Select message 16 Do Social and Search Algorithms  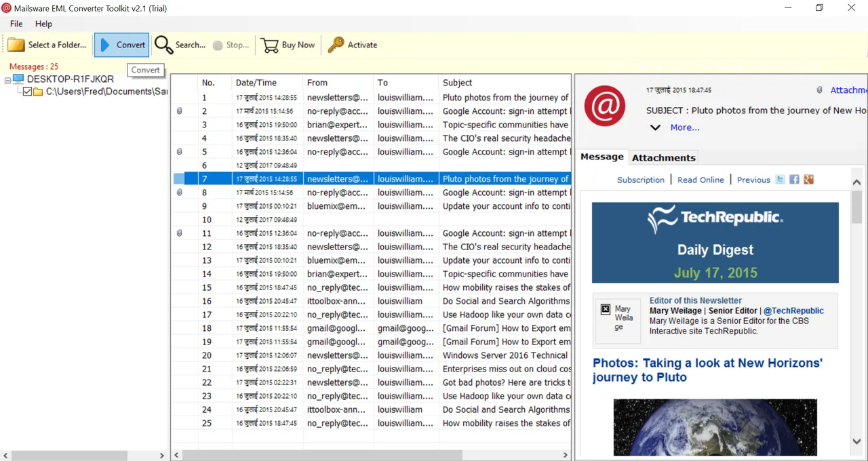pos(371,301)
